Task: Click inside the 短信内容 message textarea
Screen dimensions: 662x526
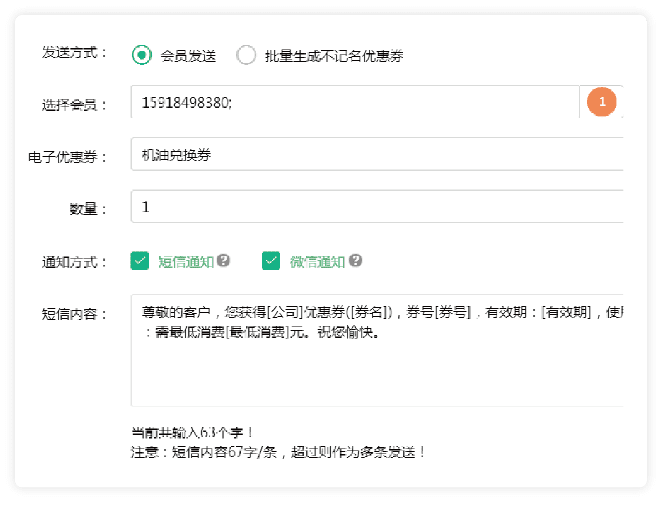Action: pyautogui.click(x=377, y=370)
